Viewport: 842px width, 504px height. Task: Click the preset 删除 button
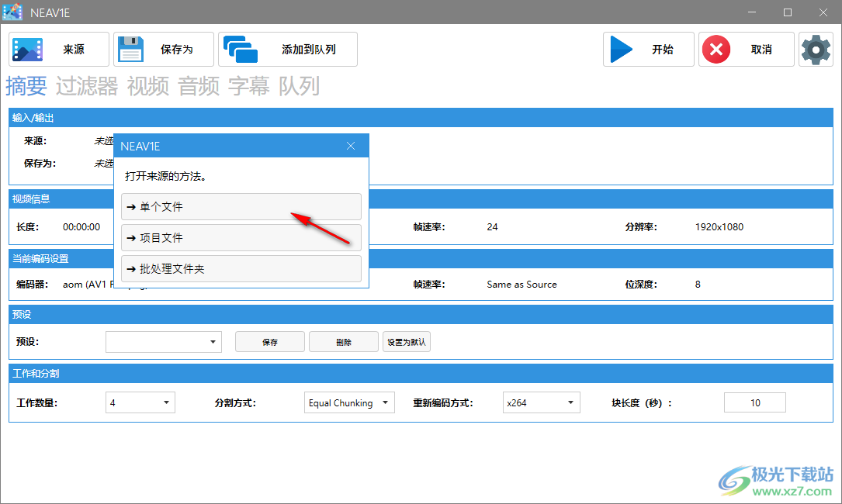[x=344, y=342]
